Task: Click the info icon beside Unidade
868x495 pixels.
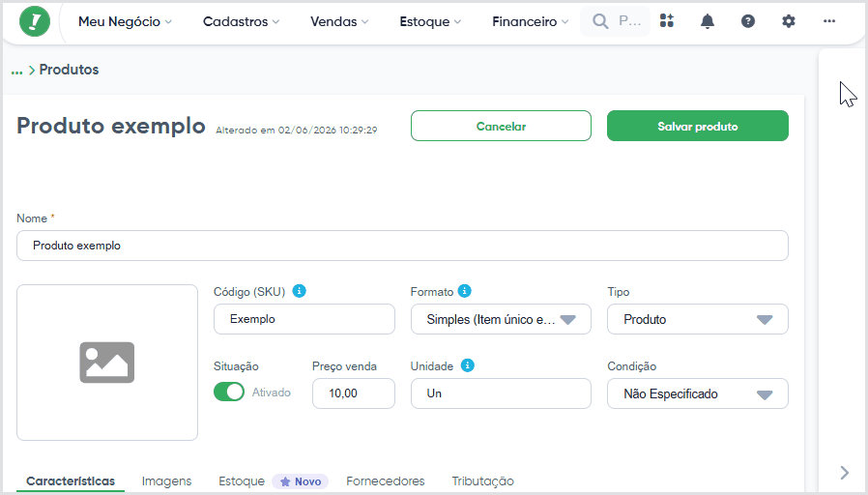Action: point(467,365)
